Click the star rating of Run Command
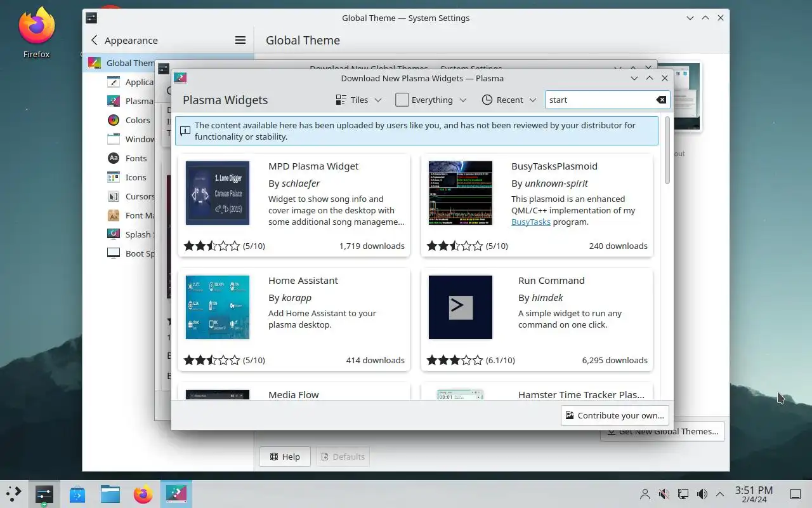The width and height of the screenshot is (812, 508). (455, 360)
